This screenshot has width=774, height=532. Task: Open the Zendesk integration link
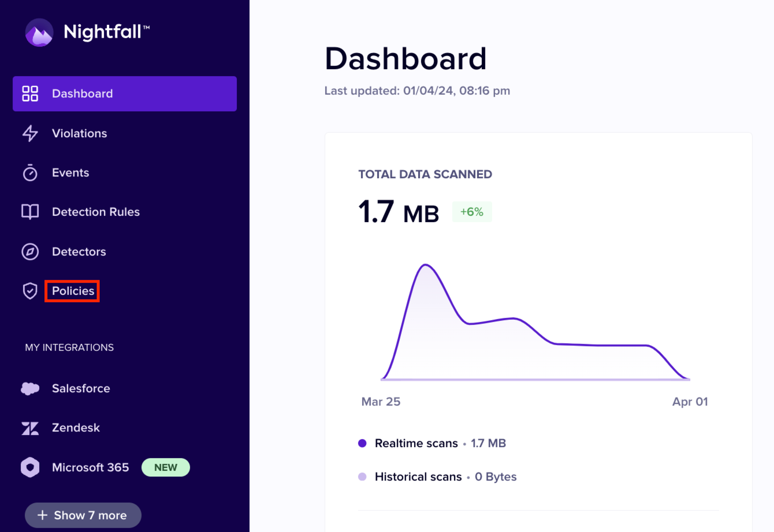(x=76, y=428)
